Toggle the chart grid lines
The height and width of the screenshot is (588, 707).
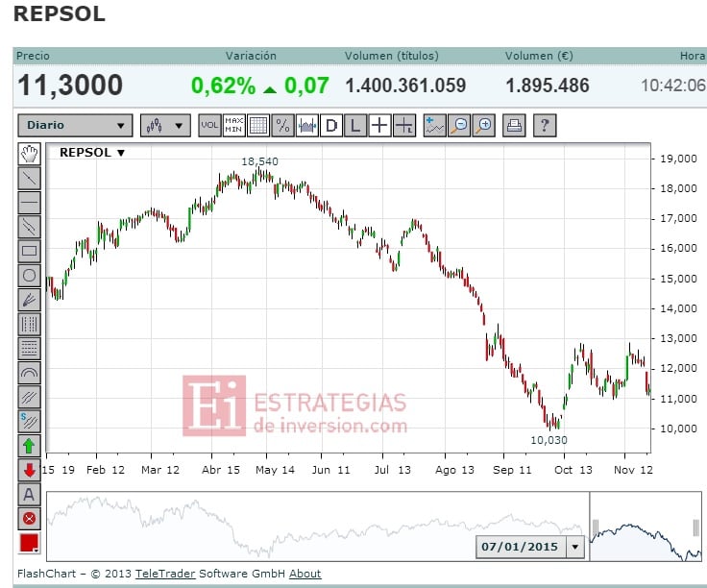[258, 125]
